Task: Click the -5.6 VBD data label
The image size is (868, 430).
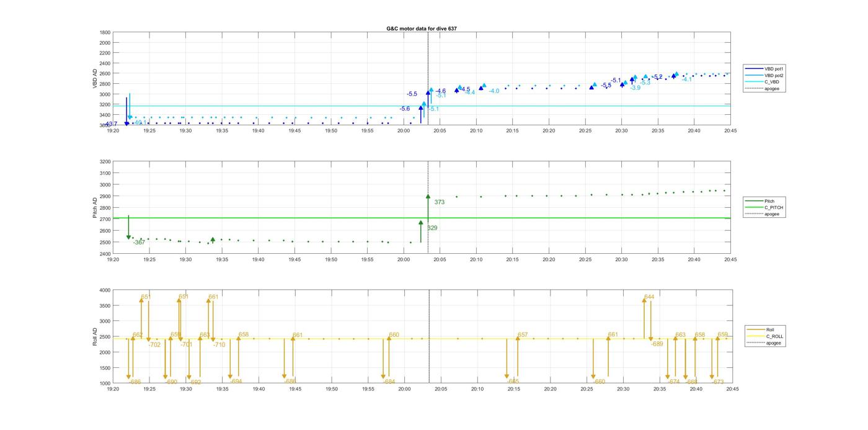Action: (x=404, y=109)
